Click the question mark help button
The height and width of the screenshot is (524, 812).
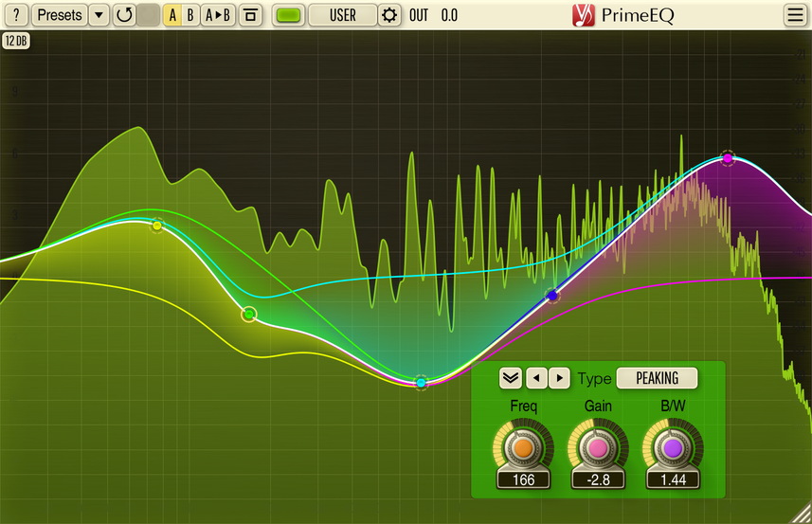point(16,15)
